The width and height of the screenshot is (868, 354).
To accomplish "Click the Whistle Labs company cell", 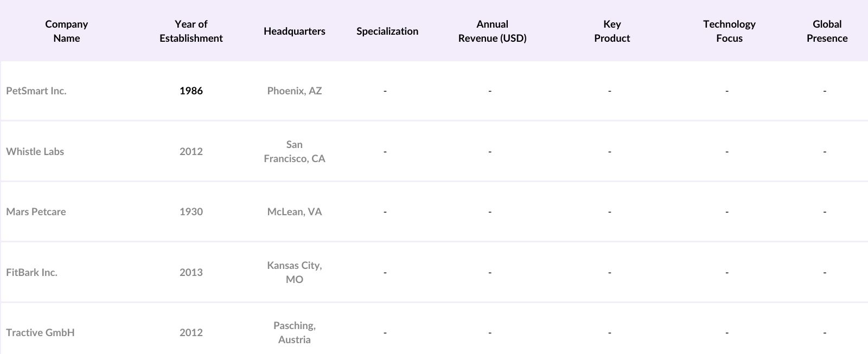I will pos(35,152).
